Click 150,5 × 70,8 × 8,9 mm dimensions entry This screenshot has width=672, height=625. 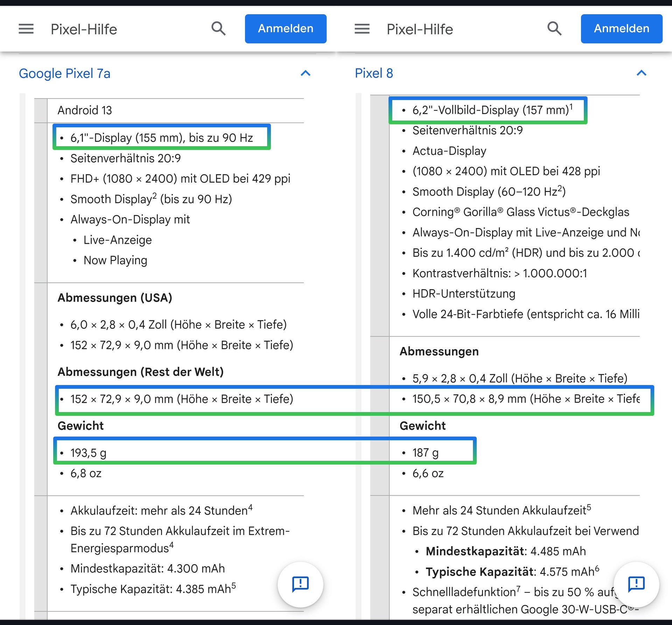pyautogui.click(x=525, y=399)
